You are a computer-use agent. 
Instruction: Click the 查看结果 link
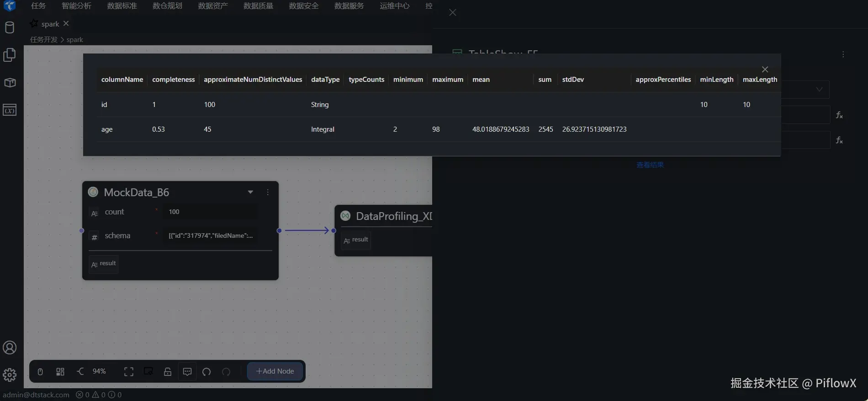coord(650,165)
